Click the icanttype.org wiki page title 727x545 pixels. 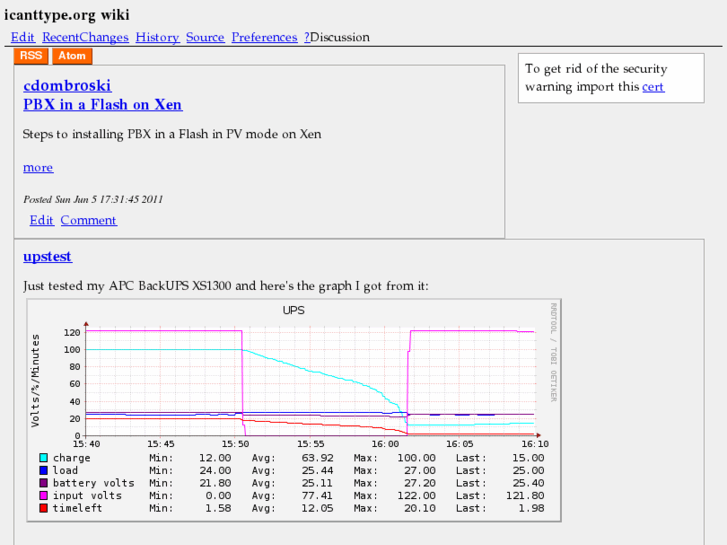[67, 15]
